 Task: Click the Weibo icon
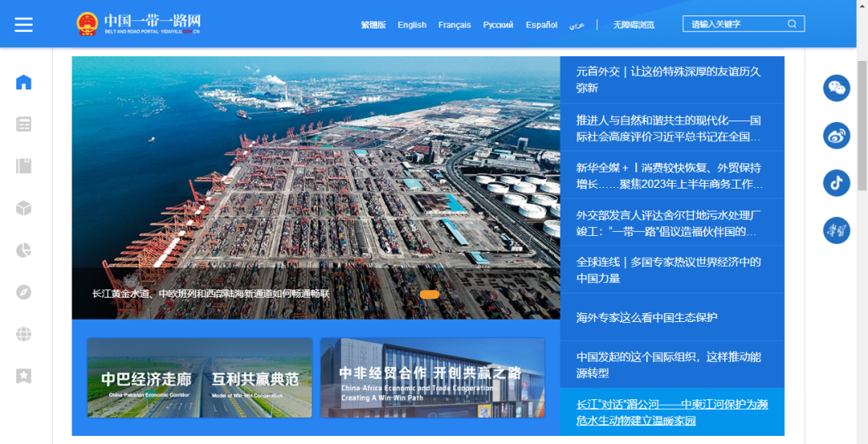point(836,136)
